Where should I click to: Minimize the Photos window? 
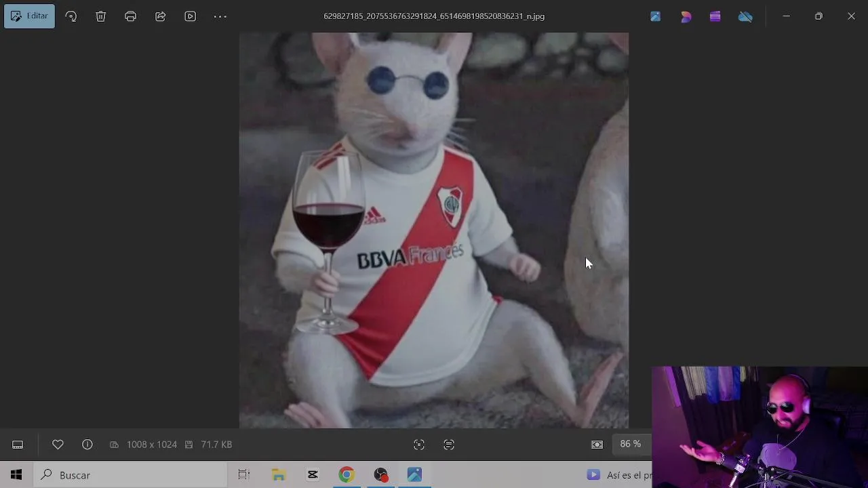(x=786, y=16)
